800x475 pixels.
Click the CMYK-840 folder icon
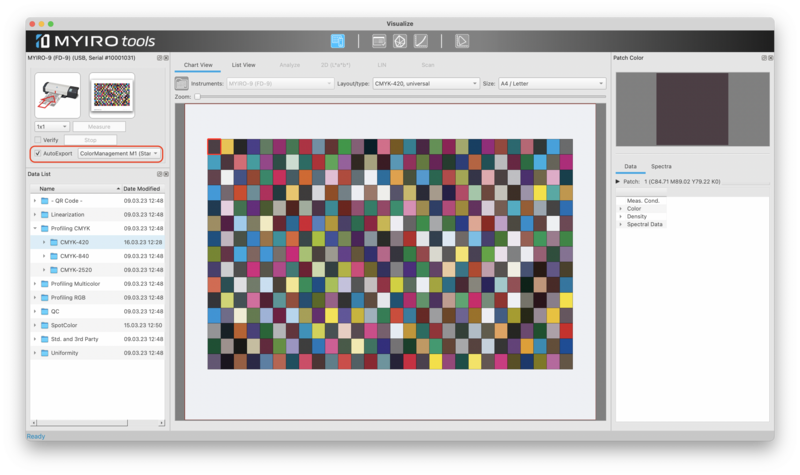54,256
